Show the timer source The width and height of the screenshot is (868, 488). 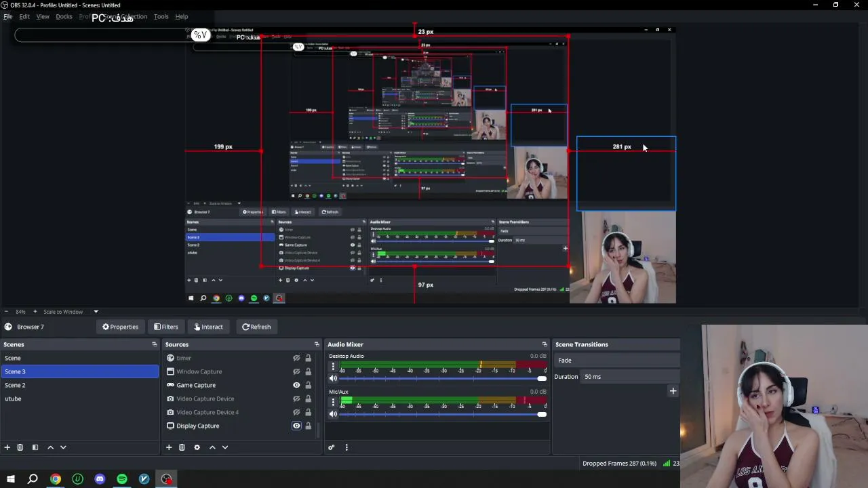pyautogui.click(x=296, y=358)
